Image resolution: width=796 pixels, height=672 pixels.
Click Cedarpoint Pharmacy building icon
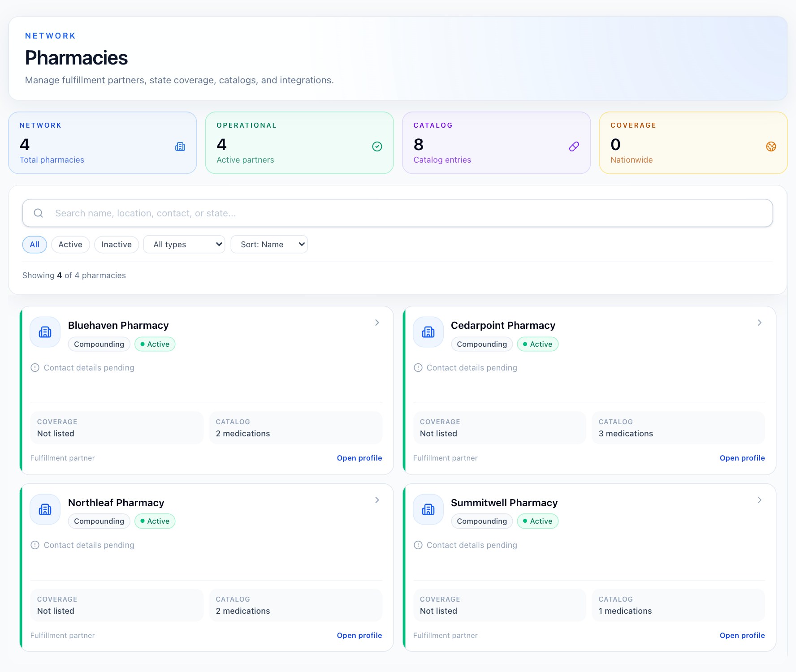[428, 332]
